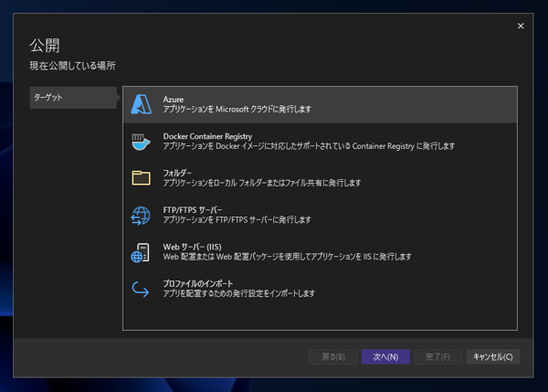Click the 次へ(N) button
Screen dimensions: 548x392
[385, 356]
